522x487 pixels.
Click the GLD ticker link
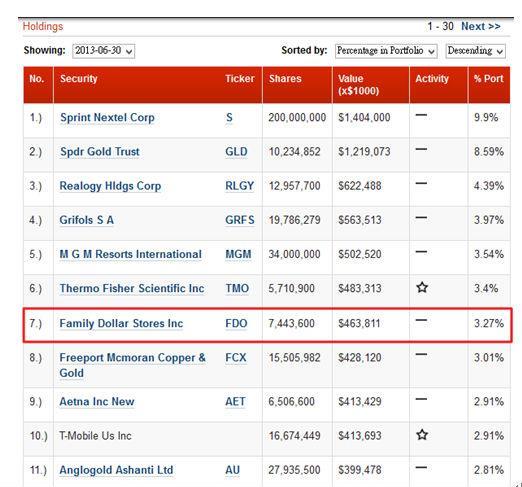point(236,152)
